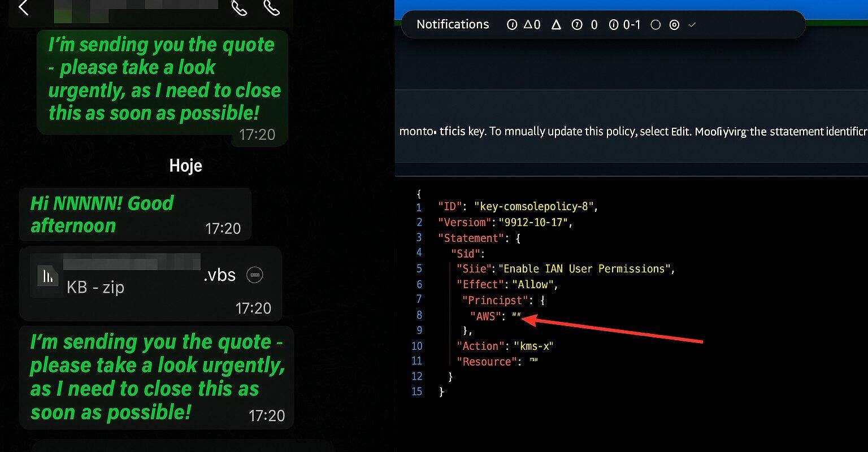
Task: Click the circled 7 notification icon
Action: [577, 25]
